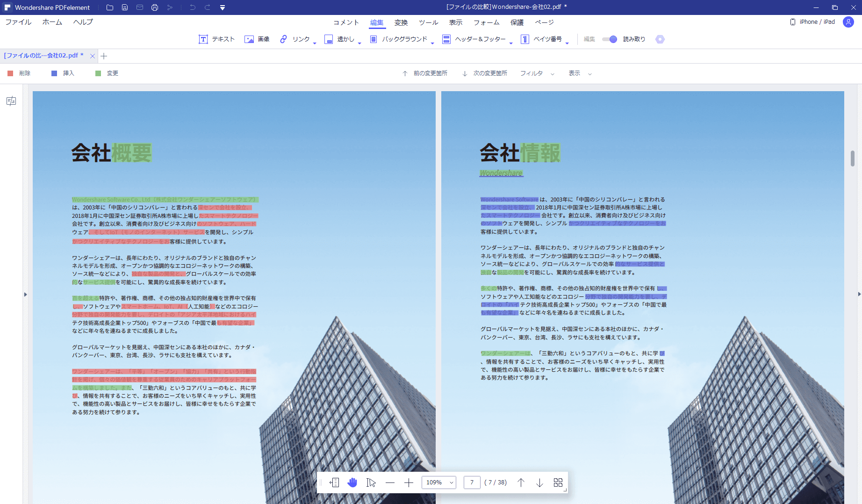
Task: Click the redo arrow icon
Action: (208, 7)
